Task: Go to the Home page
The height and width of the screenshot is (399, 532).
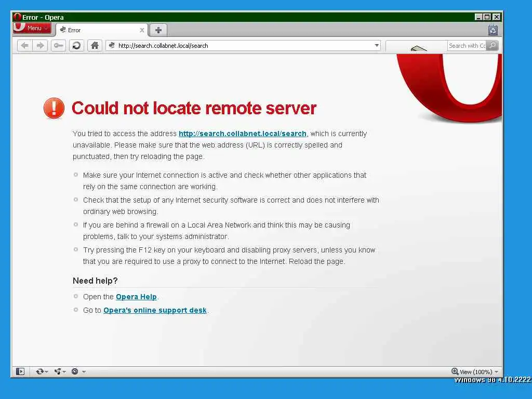Action: 95,46
